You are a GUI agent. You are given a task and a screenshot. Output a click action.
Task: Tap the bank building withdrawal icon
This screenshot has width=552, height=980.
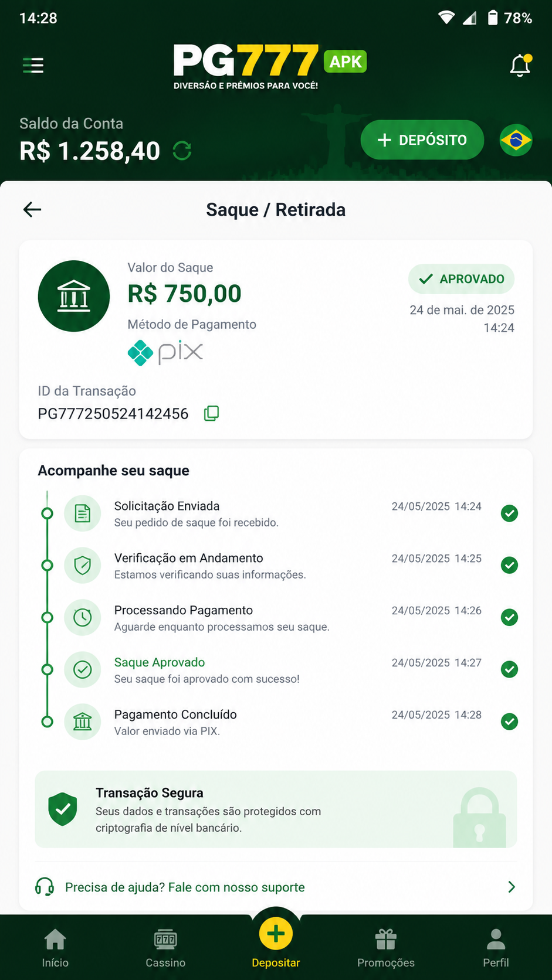click(74, 296)
